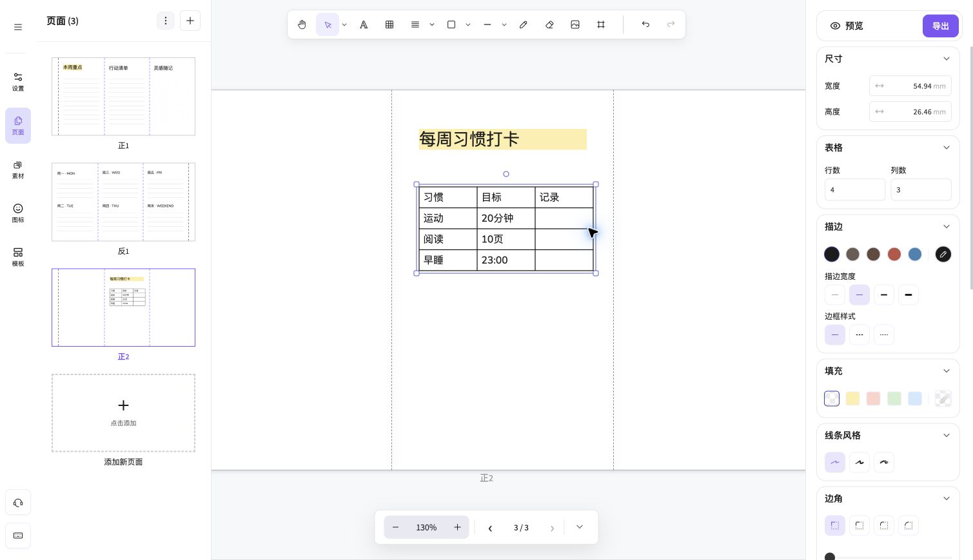
Task: Select the rectangle shape tool
Action: click(451, 24)
